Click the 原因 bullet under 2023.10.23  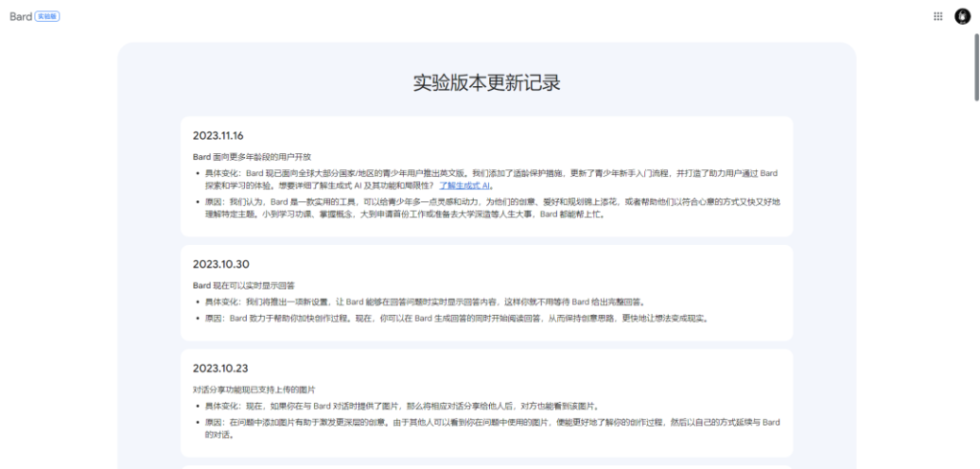(493, 429)
